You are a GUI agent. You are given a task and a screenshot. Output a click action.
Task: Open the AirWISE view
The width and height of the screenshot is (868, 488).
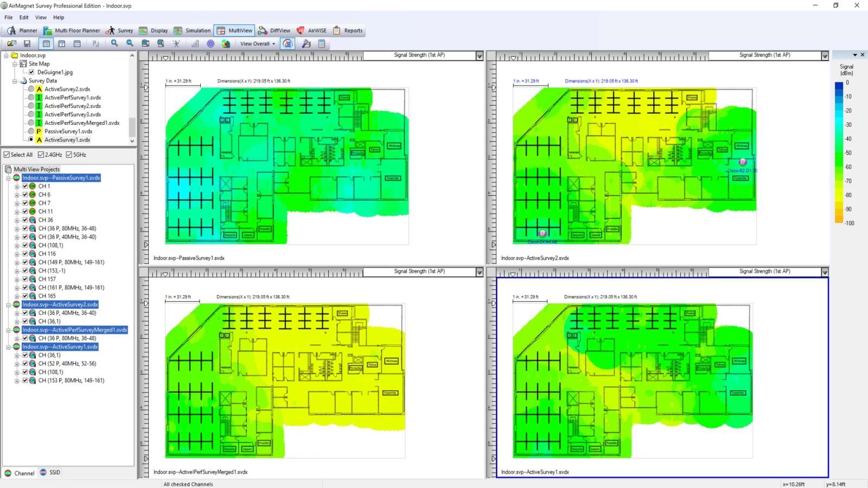(x=311, y=30)
